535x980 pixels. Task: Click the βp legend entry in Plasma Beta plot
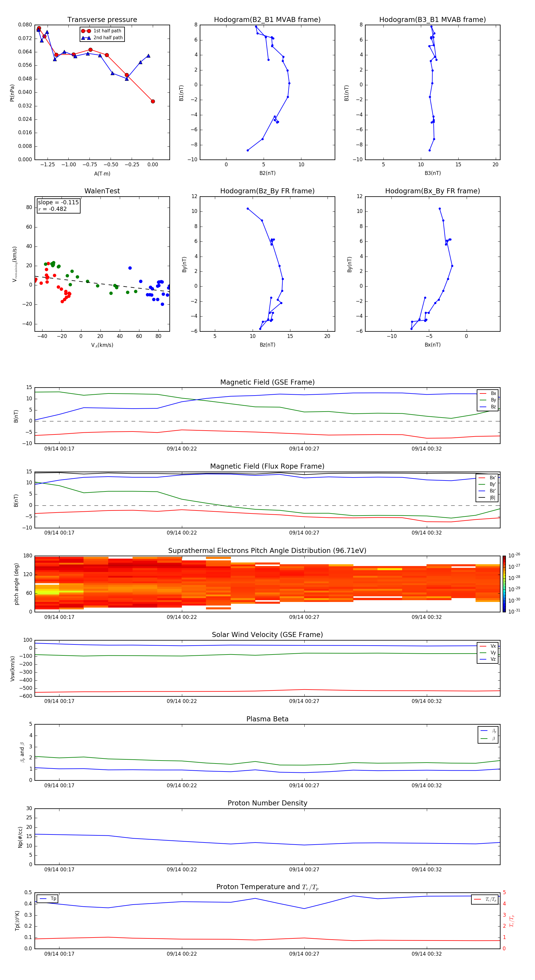point(488,731)
